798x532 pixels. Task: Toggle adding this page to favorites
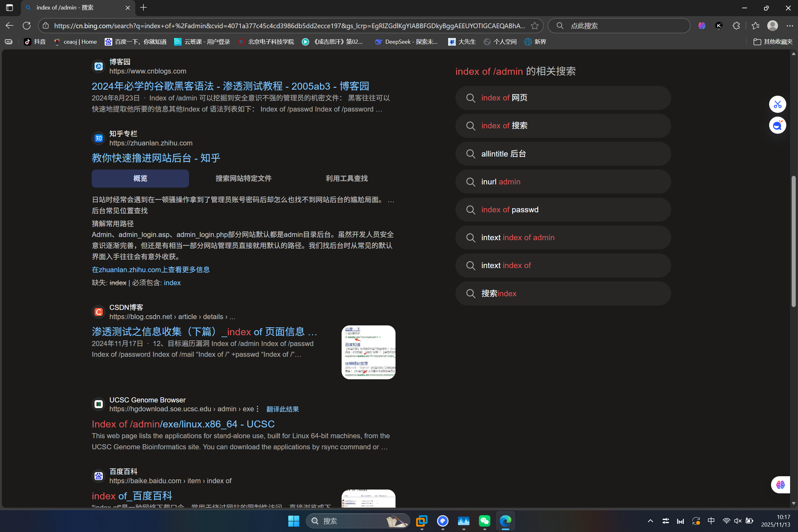point(535,25)
